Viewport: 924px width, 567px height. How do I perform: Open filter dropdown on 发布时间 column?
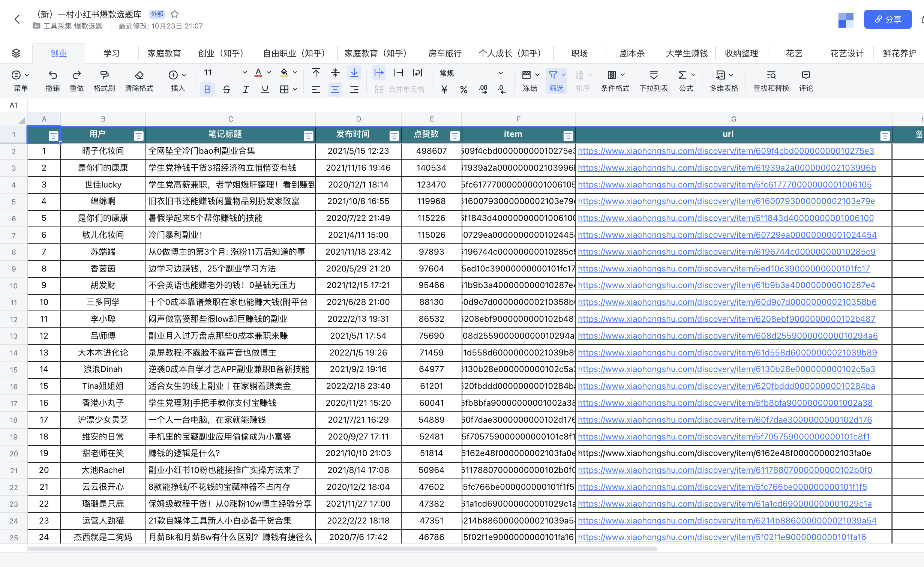(394, 136)
